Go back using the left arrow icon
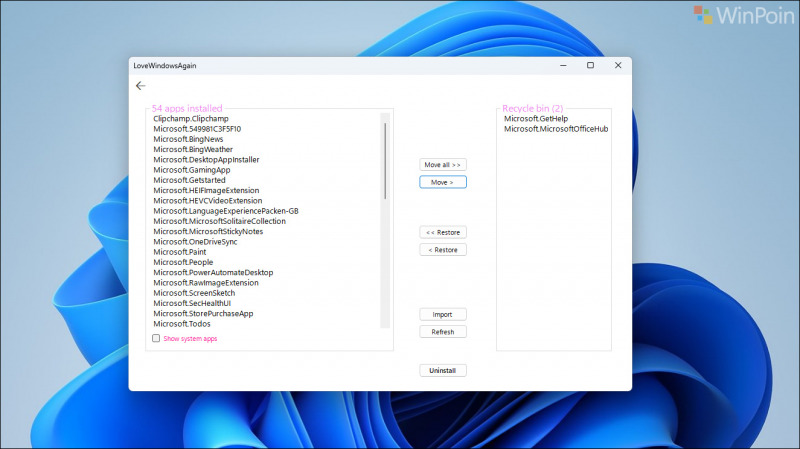800x449 pixels. [x=141, y=86]
